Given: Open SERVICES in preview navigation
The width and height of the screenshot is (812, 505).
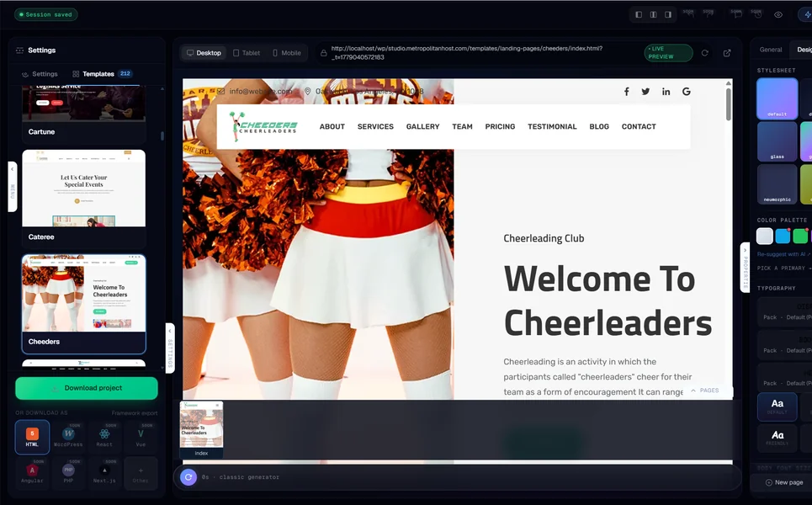Looking at the screenshot, I should [x=375, y=126].
